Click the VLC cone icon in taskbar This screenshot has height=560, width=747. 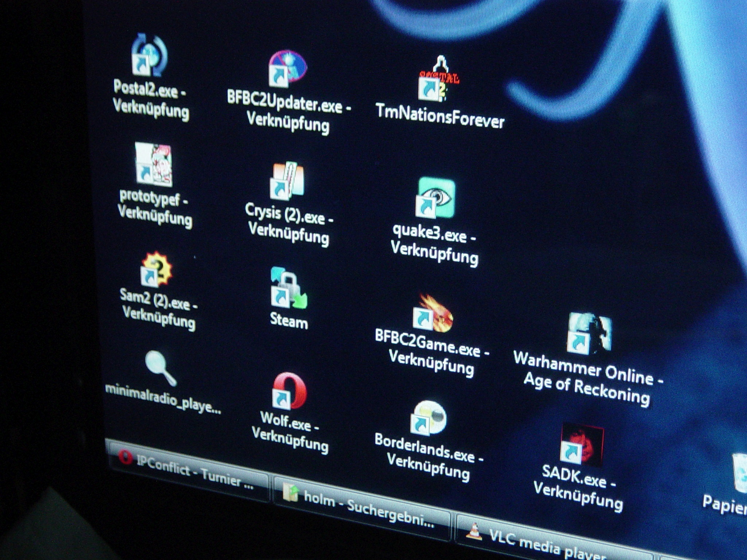[x=474, y=532]
